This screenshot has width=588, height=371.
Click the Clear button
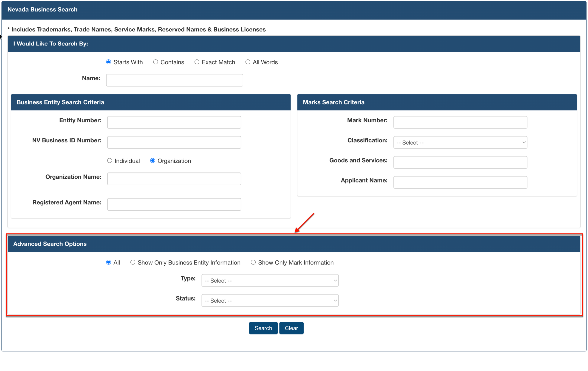(291, 328)
